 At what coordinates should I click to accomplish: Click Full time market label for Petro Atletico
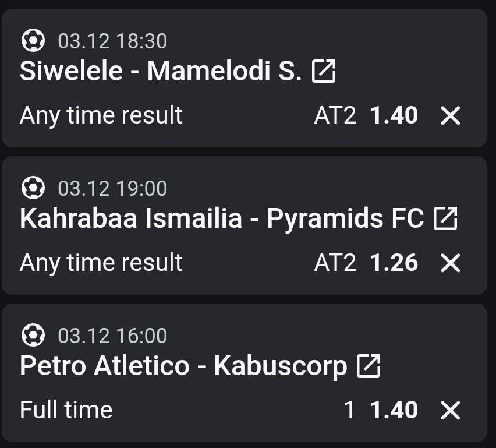tap(66, 410)
